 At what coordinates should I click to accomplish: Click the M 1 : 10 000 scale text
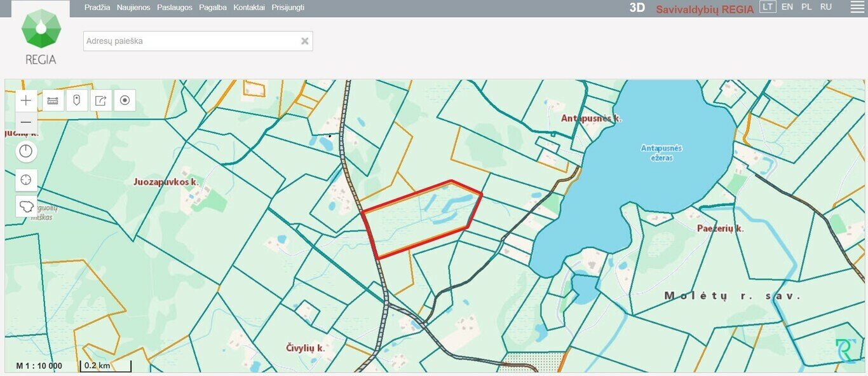click(x=39, y=366)
